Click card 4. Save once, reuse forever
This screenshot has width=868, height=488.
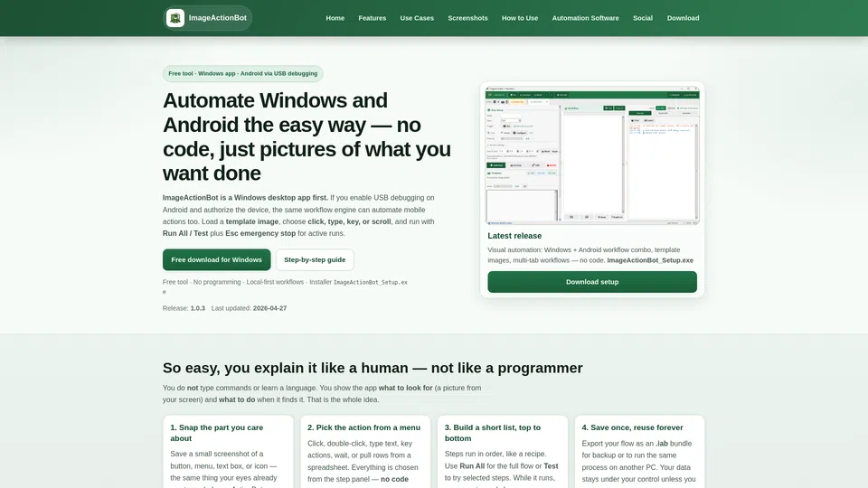pyautogui.click(x=639, y=452)
